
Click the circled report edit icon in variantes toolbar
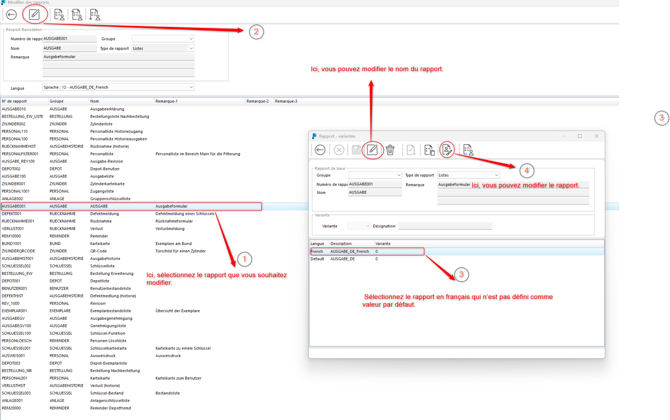[447, 150]
